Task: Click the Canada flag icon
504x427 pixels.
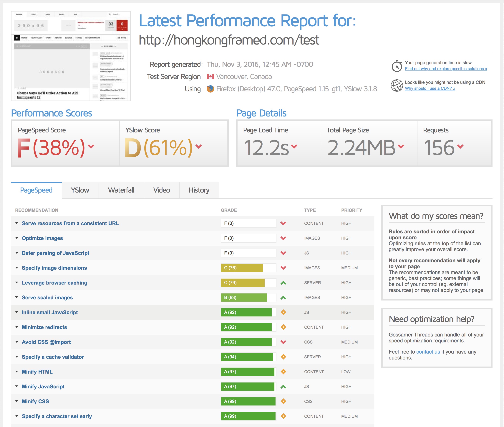Action: point(210,76)
